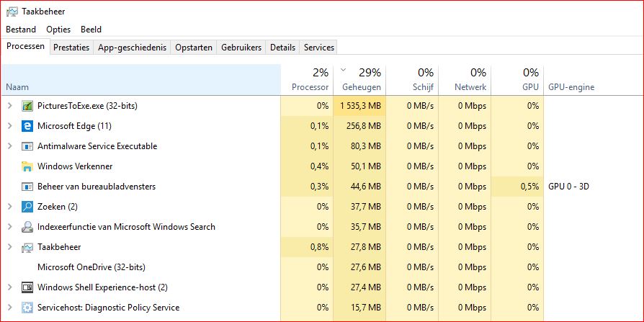Select the Microsoft Edge icon
This screenshot has height=322, width=644.
coord(27,126)
